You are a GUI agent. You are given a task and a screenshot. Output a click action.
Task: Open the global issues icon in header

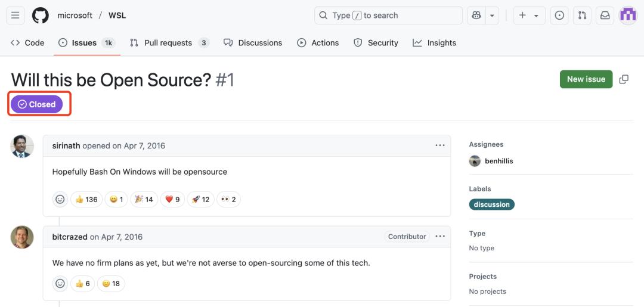click(x=559, y=15)
